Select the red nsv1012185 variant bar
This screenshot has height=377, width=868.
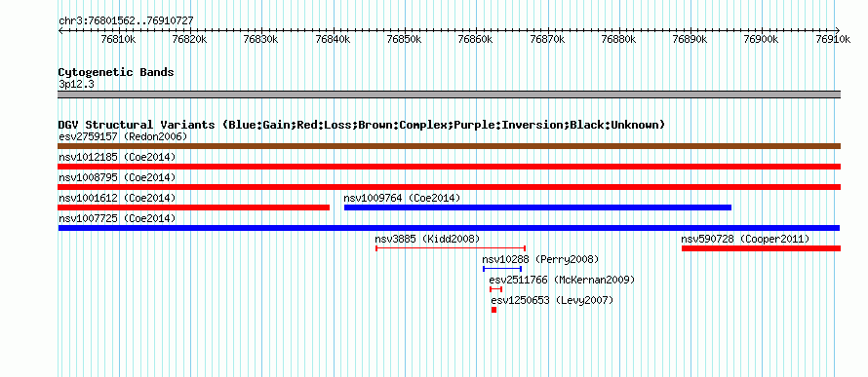[x=449, y=167]
